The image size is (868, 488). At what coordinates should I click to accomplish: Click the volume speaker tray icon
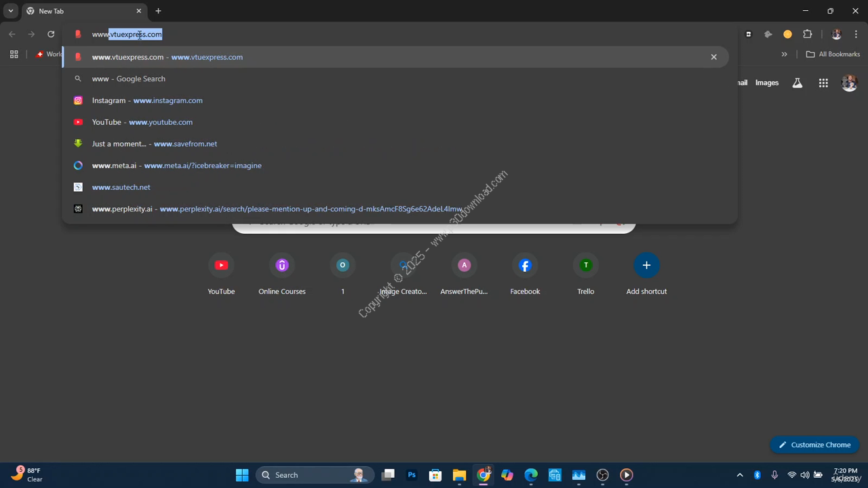coord(805,475)
